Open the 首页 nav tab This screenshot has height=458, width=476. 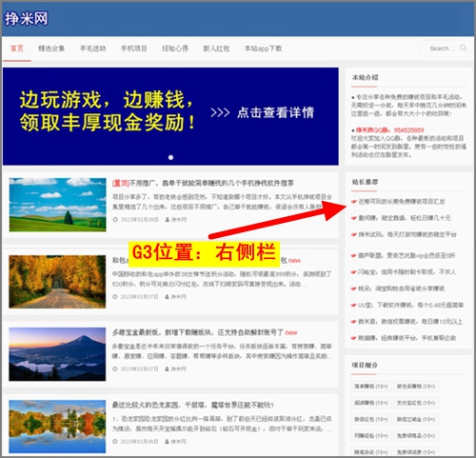pyautogui.click(x=17, y=49)
